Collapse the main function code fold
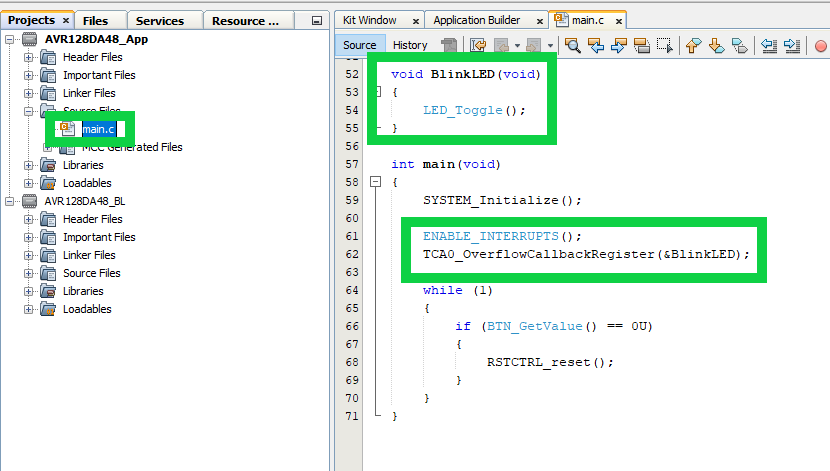 tap(376, 182)
